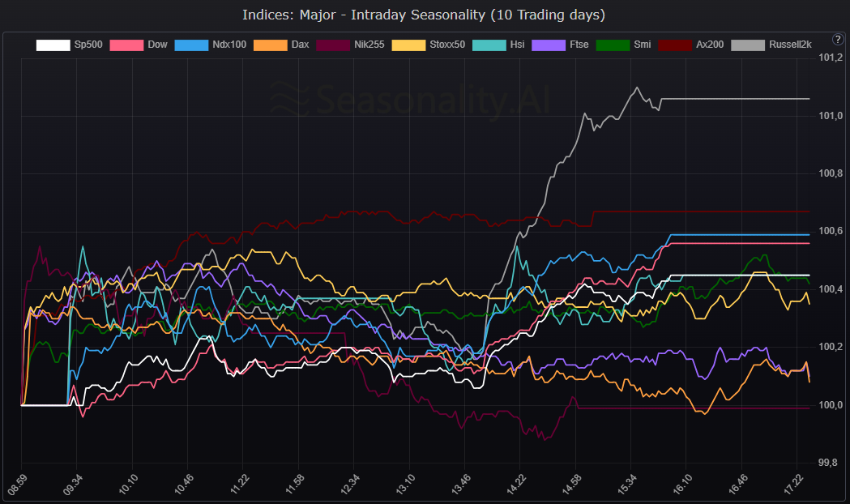Click the 11.58 time axis label
The image size is (850, 504).
click(294, 485)
